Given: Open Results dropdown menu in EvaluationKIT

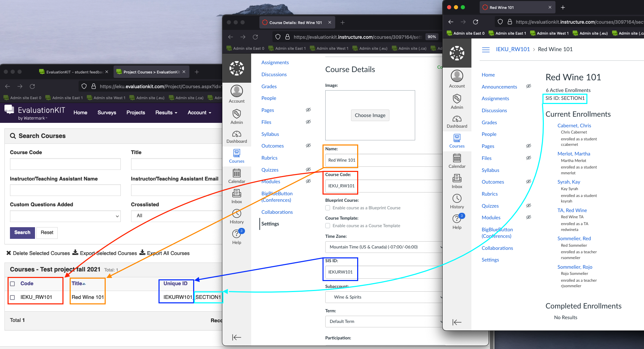Looking at the screenshot, I should pyautogui.click(x=166, y=113).
